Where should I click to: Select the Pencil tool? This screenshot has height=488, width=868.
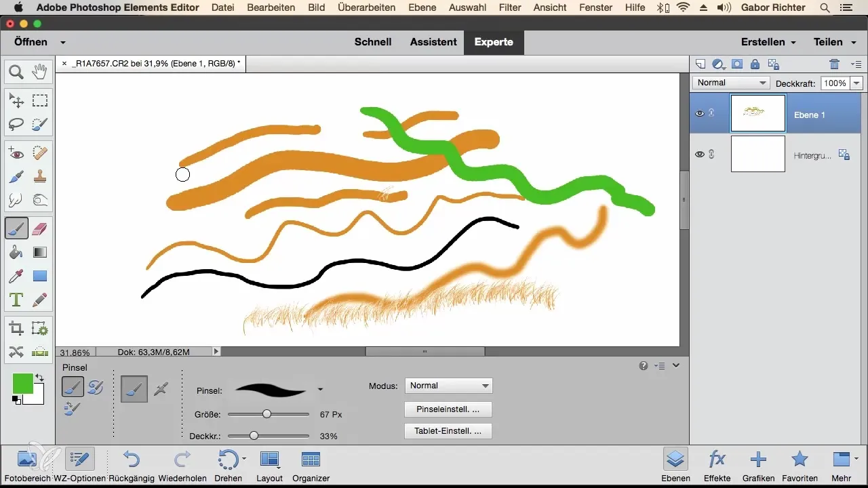(x=40, y=299)
